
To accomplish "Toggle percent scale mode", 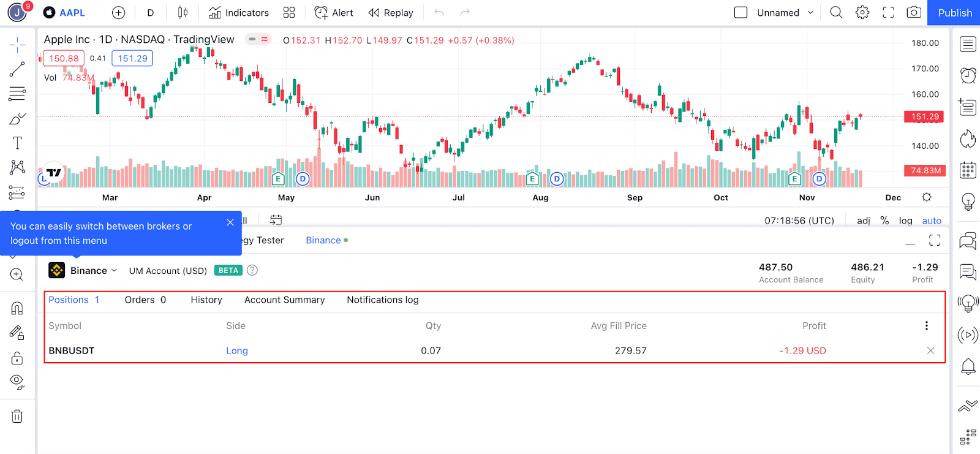I will (x=884, y=221).
